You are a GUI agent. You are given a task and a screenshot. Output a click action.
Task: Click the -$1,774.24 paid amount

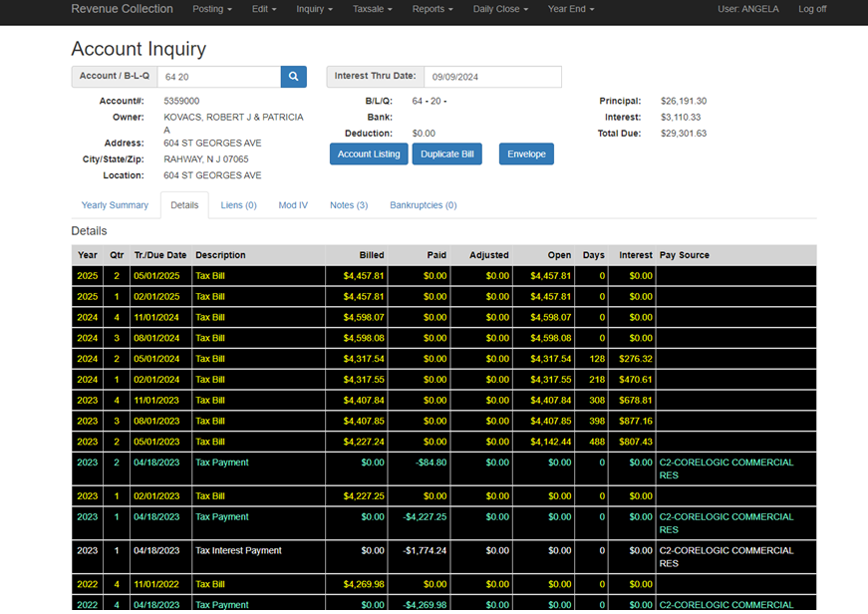pos(425,550)
